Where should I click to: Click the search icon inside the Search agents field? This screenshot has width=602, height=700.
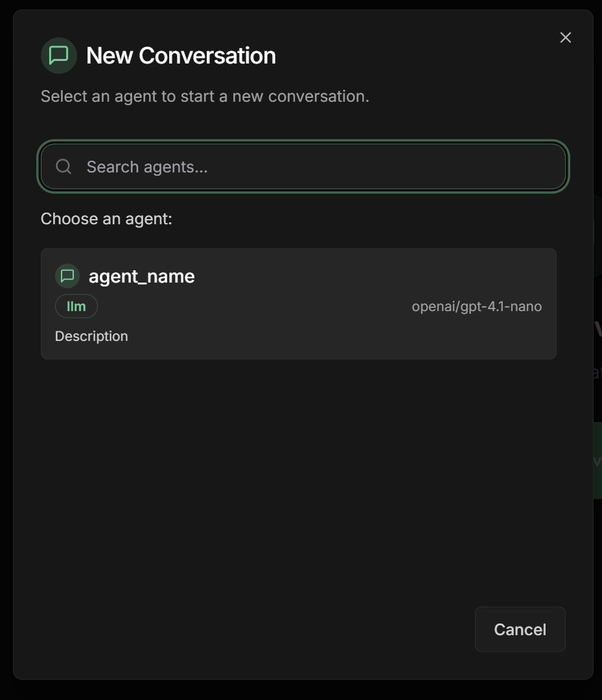(63, 167)
